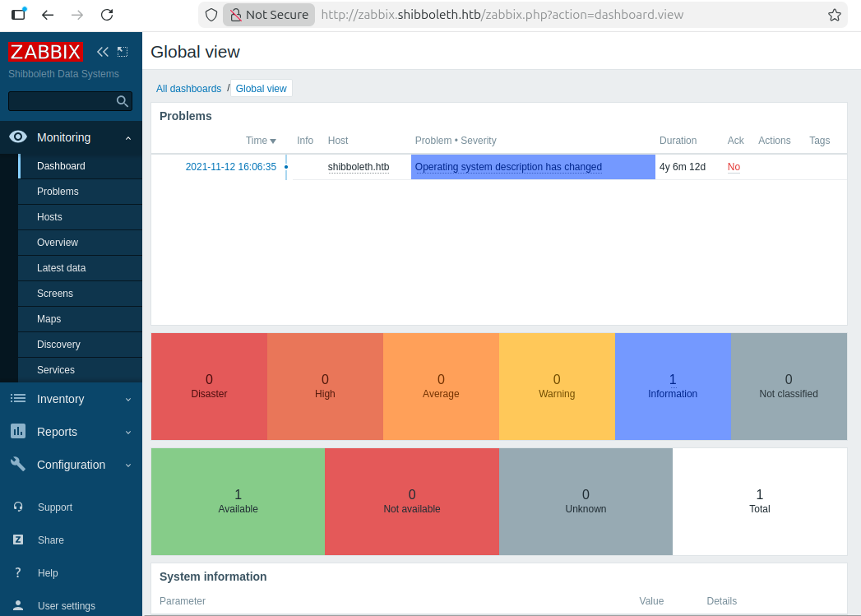Click the Problems widget header
Screen dimensions: 861x616
point(185,116)
